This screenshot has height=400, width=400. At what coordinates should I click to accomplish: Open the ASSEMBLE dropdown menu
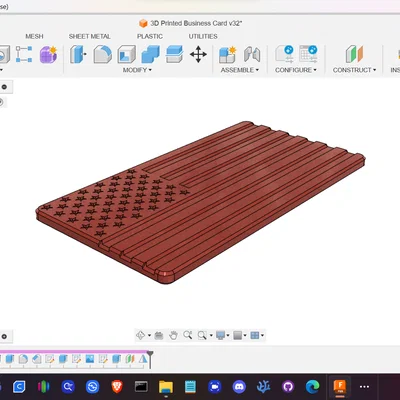239,70
